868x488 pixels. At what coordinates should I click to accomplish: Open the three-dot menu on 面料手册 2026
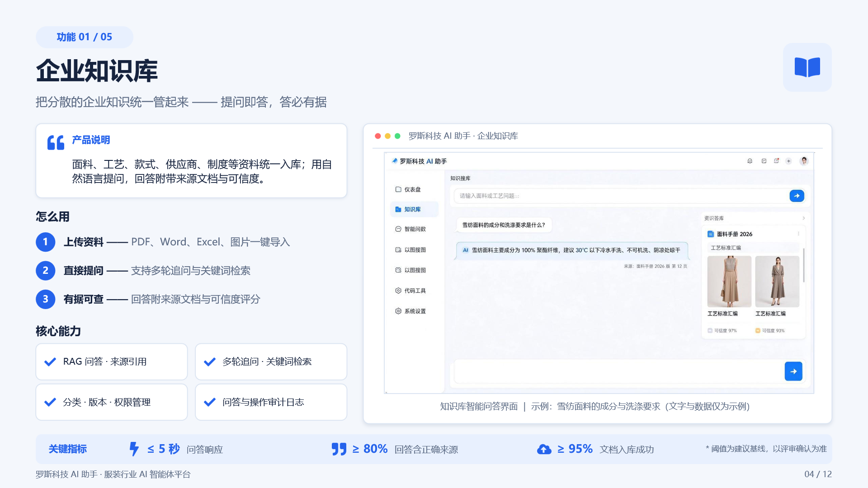click(x=798, y=234)
